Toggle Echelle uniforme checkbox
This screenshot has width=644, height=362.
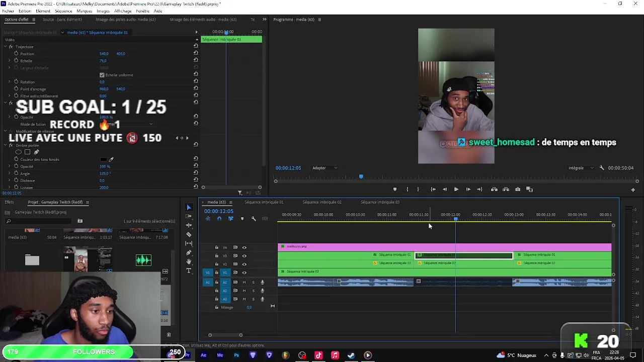(102, 75)
